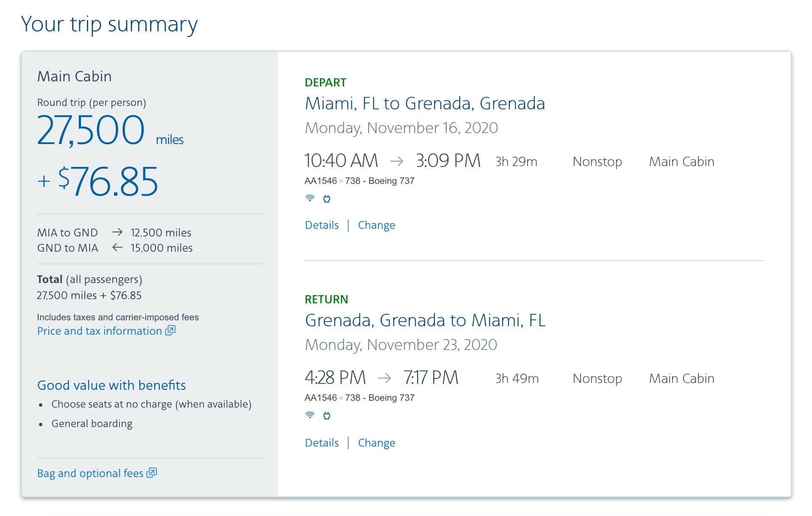Click the Wi-Fi icon on the return flight

(x=310, y=415)
